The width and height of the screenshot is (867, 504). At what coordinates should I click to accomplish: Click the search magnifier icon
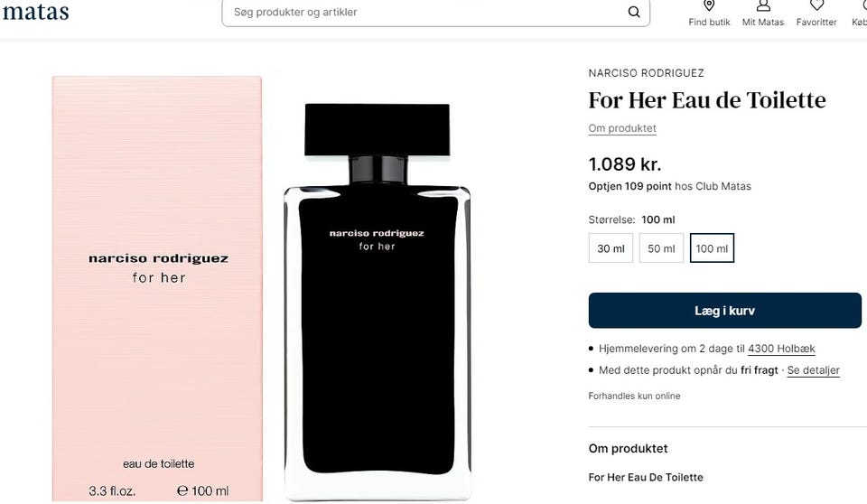[634, 12]
